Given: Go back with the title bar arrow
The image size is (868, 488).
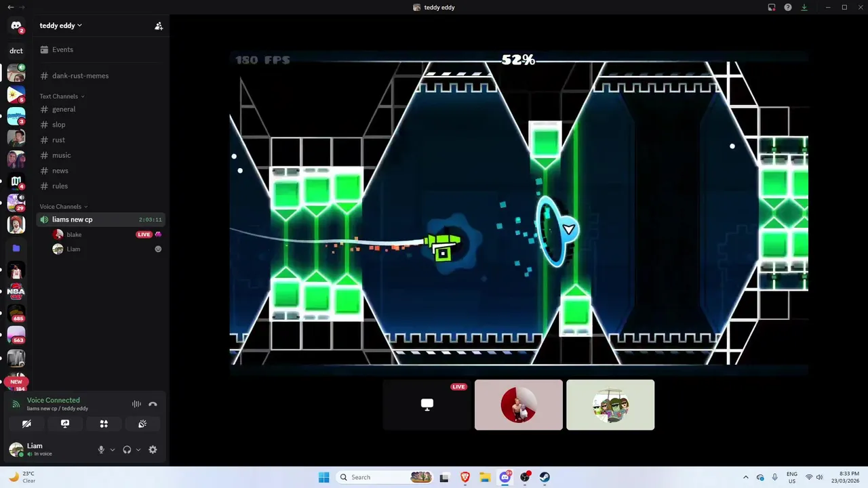Looking at the screenshot, I should click(10, 7).
